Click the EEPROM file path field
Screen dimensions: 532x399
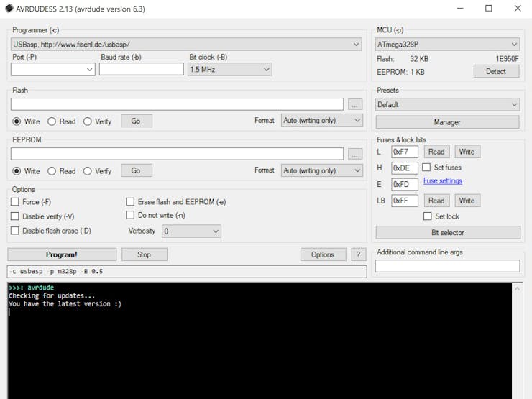(177, 154)
